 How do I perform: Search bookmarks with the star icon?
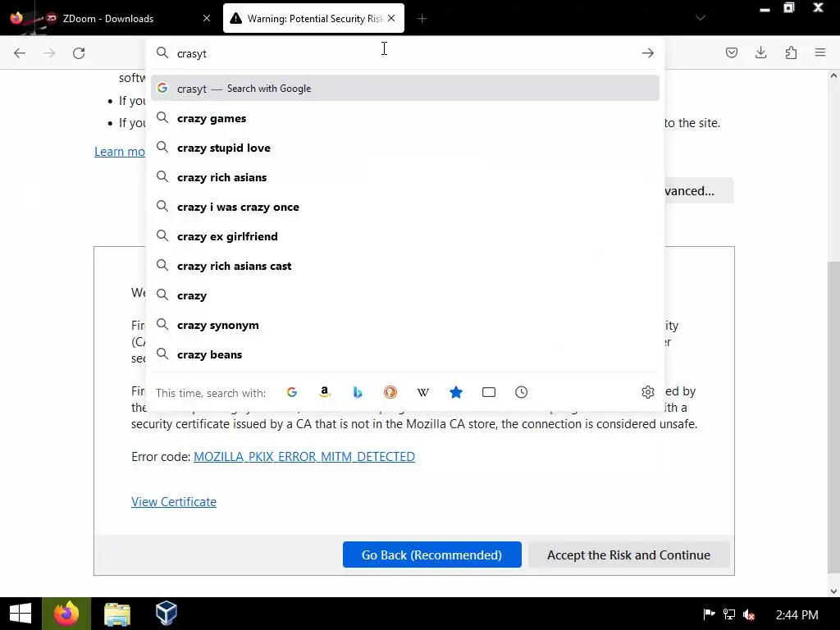pos(456,392)
